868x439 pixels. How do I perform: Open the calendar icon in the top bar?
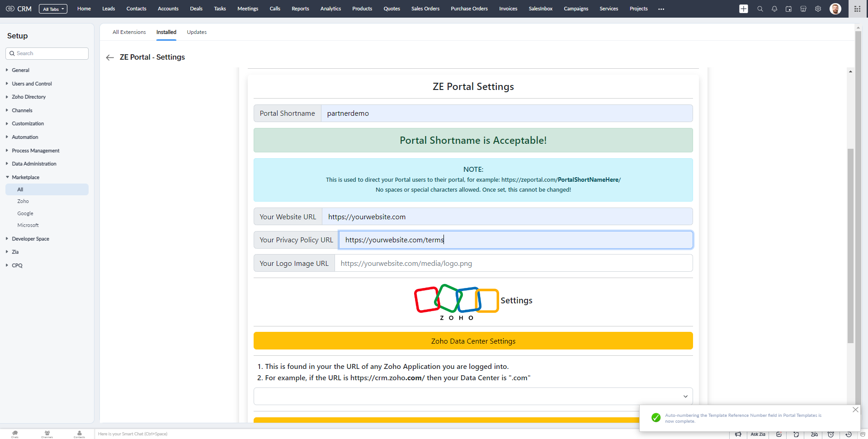[788, 9]
